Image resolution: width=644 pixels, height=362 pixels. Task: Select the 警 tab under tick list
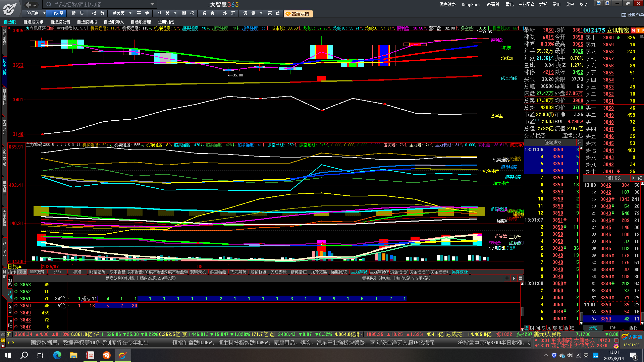pos(555,328)
